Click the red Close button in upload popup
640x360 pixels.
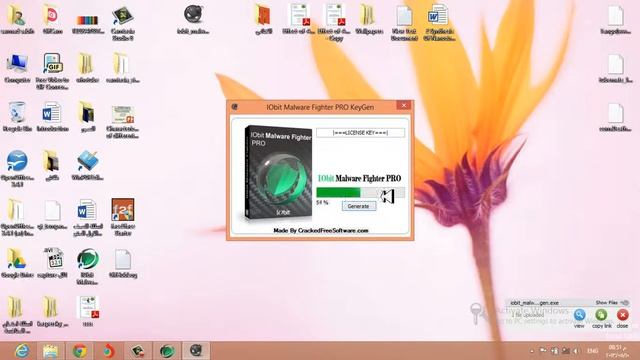[622, 315]
